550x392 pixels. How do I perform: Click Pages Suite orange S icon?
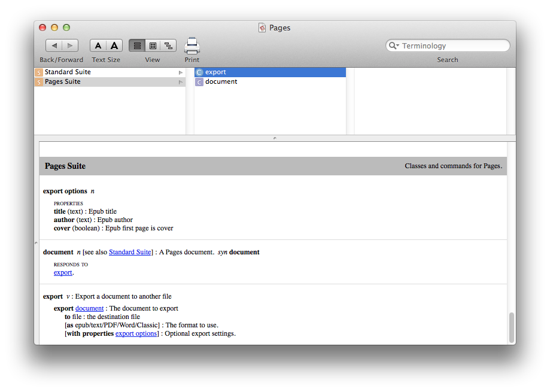[38, 82]
